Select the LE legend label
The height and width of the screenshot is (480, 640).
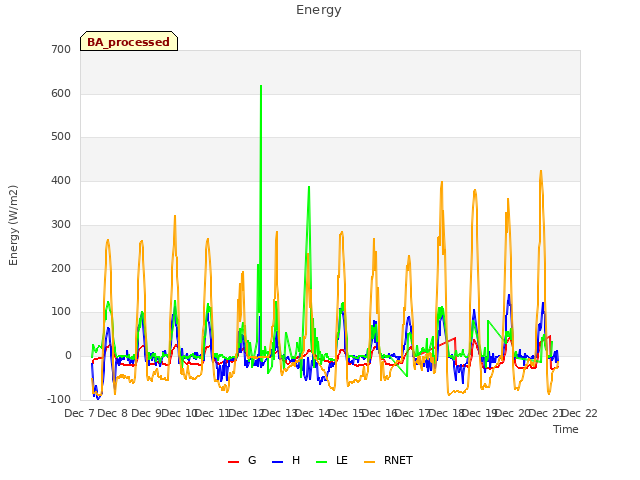(x=342, y=460)
